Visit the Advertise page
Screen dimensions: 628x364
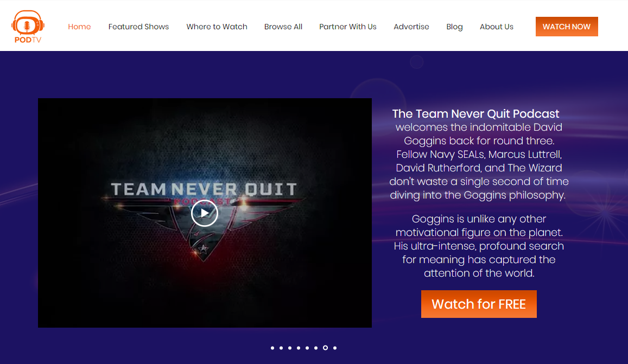[x=411, y=27]
